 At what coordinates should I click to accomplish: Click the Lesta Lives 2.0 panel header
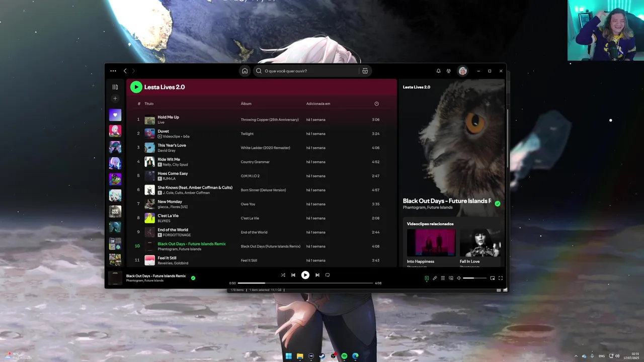(x=417, y=87)
